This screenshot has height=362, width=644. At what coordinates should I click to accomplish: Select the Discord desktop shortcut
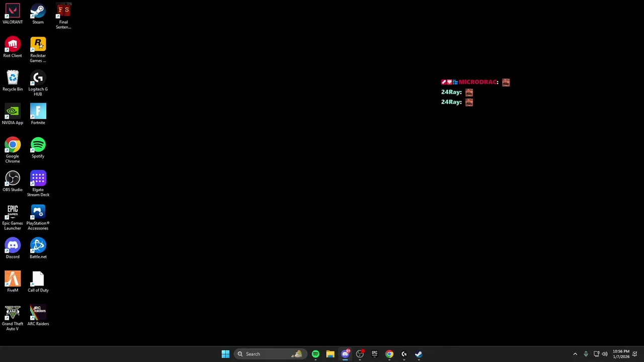[13, 248]
